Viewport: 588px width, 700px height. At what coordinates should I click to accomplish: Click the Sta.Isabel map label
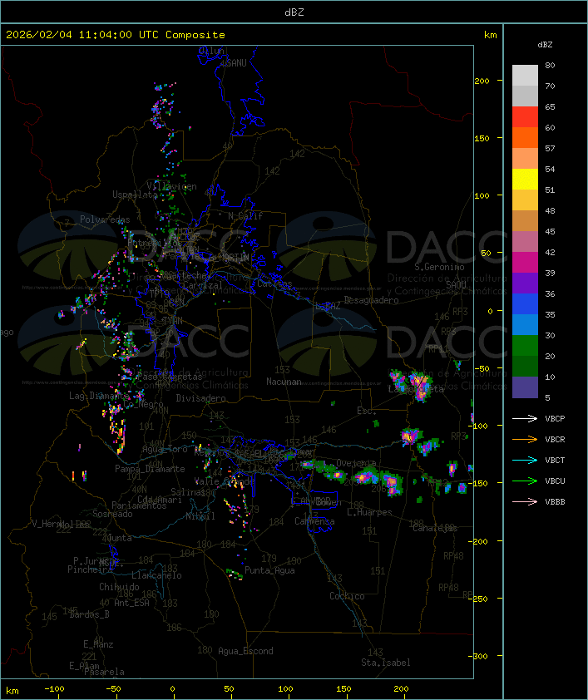tap(386, 663)
